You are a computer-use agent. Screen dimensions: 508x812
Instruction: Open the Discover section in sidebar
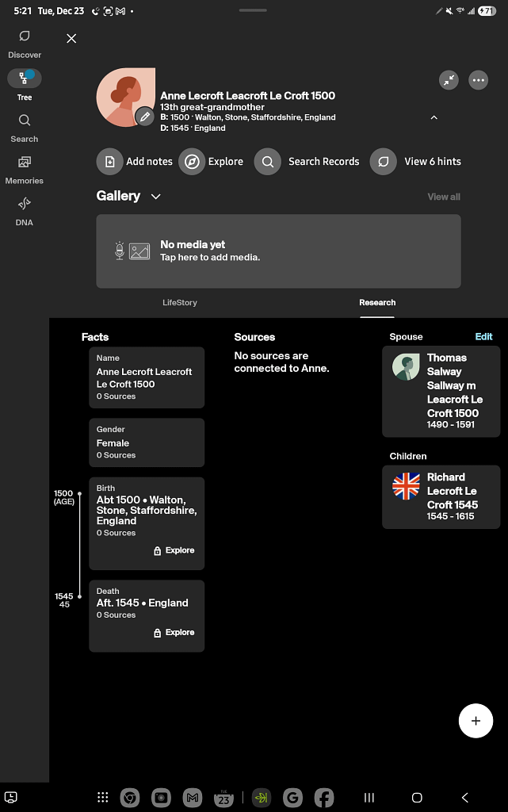[25, 44]
